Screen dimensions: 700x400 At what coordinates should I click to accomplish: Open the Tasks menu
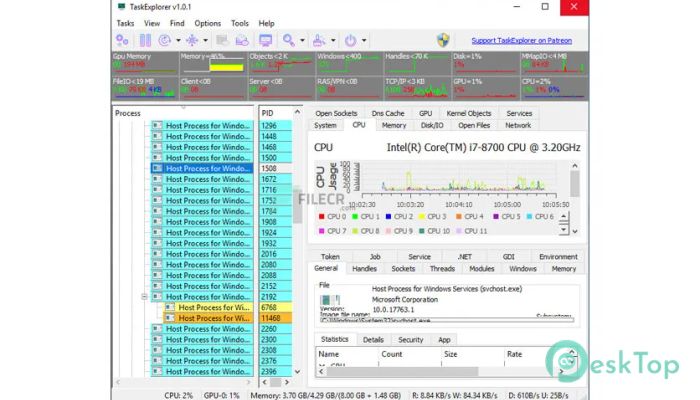(x=125, y=23)
